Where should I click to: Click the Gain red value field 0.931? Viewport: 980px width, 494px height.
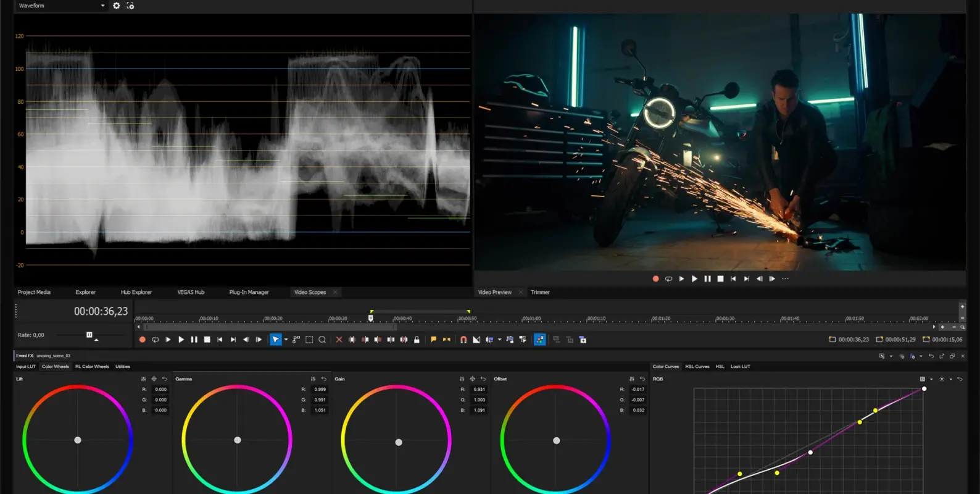480,390
